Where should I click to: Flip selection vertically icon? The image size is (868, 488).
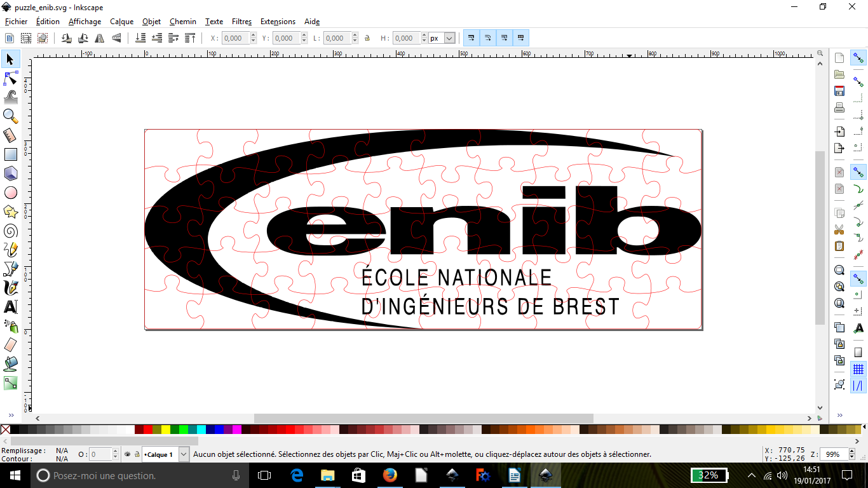pyautogui.click(x=116, y=38)
